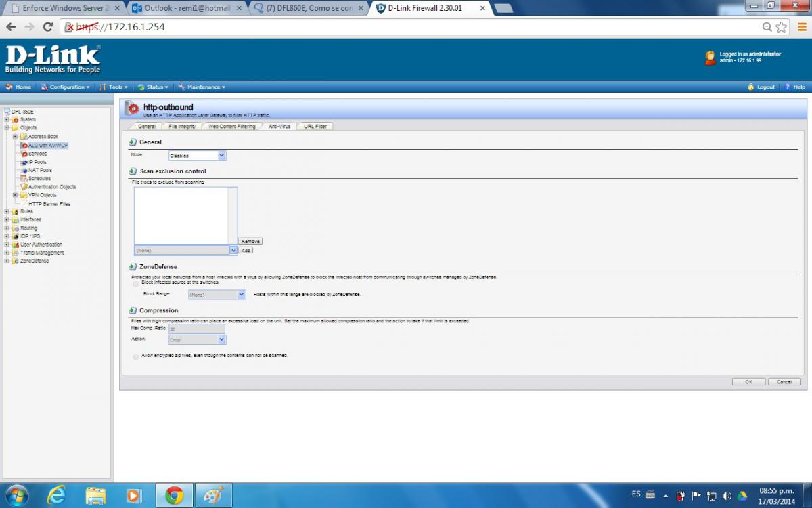Collapse the Objects tree node
Viewport: 812px width, 508px height.
[x=7, y=127]
